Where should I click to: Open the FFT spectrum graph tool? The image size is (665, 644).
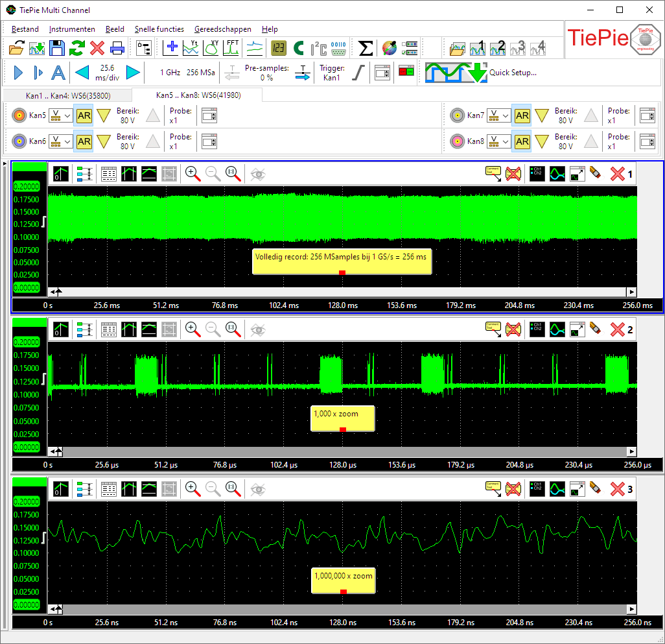pyautogui.click(x=232, y=47)
